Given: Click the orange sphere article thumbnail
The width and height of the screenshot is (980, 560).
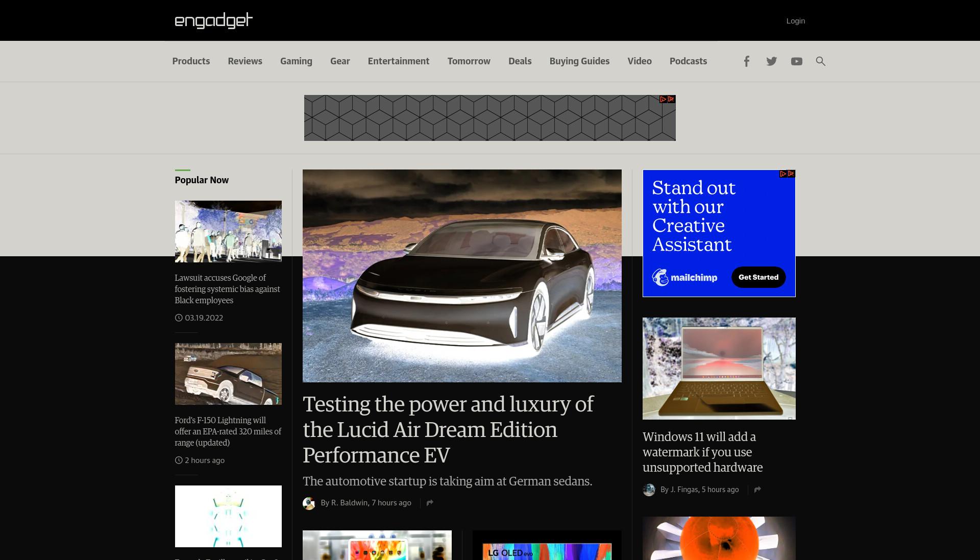Looking at the screenshot, I should tap(719, 538).
